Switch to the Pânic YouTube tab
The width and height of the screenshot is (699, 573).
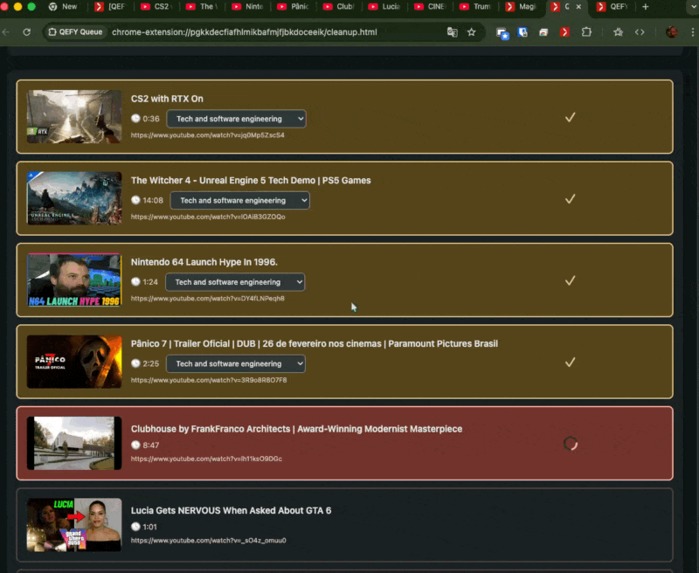pyautogui.click(x=293, y=7)
